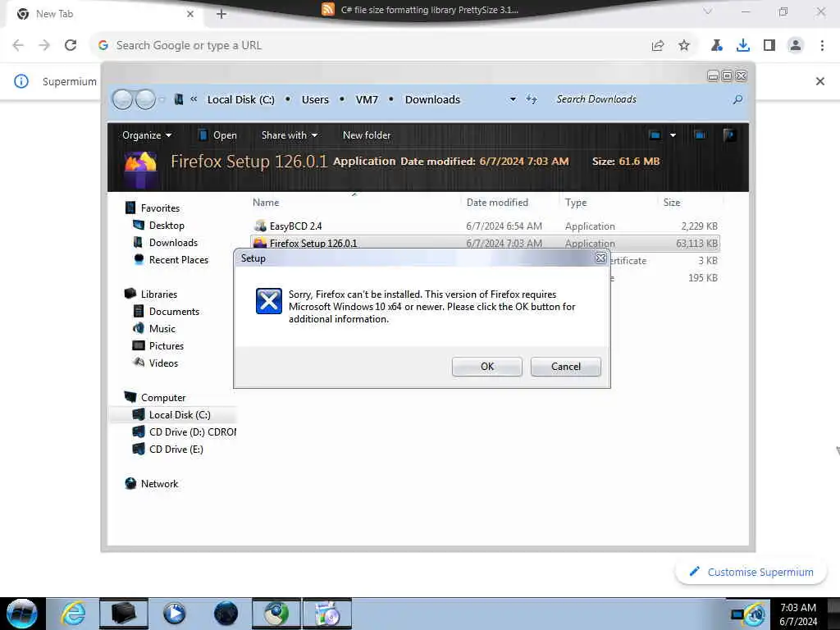Expand the address bar history dropdown
The width and height of the screenshot is (840, 630).
pos(513,99)
